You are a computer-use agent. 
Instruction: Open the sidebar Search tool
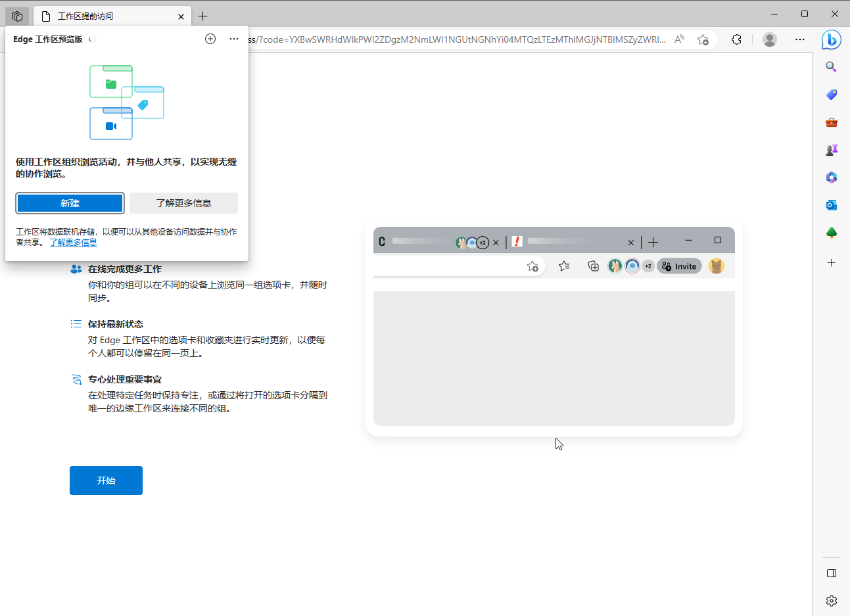[x=831, y=67]
